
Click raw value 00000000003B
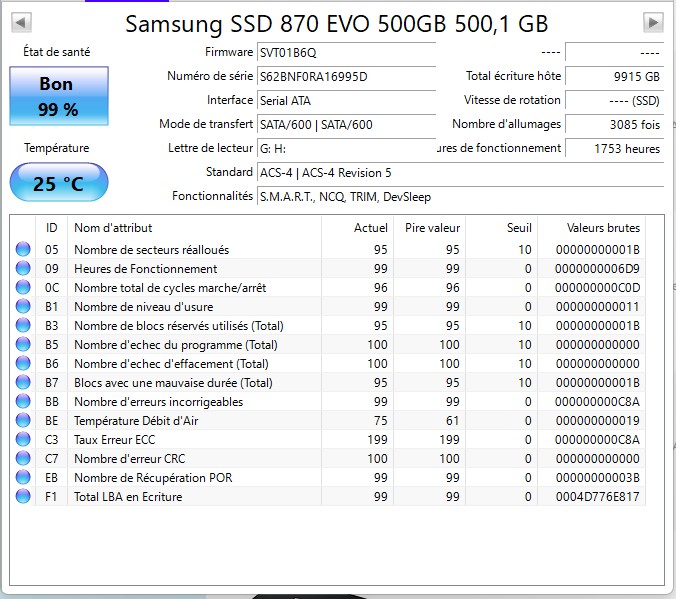[598, 477]
